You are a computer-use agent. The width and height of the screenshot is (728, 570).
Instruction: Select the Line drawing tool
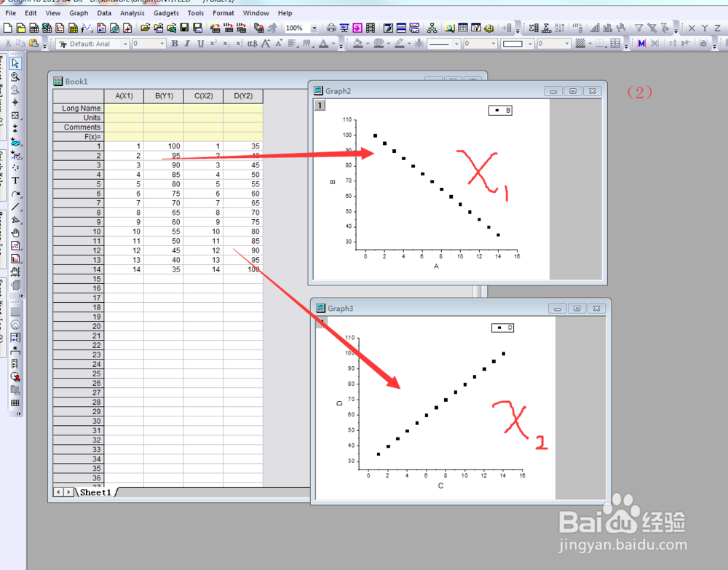click(15, 207)
